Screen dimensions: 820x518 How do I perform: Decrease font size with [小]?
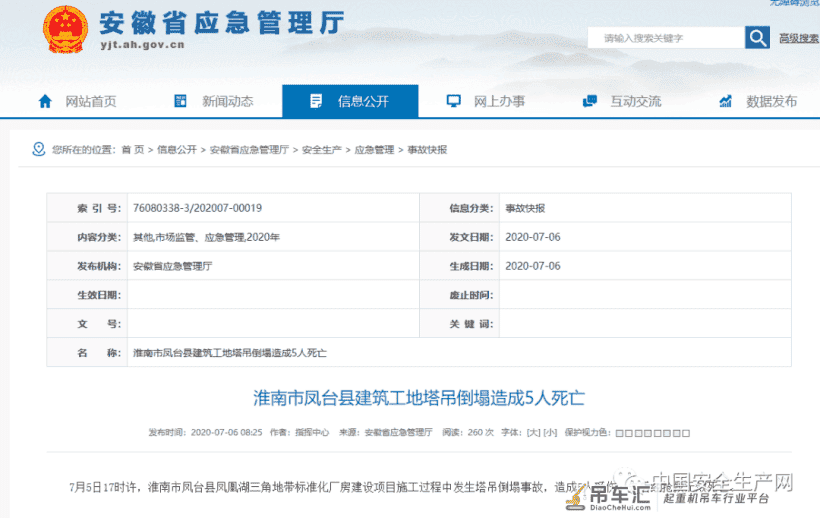point(550,433)
